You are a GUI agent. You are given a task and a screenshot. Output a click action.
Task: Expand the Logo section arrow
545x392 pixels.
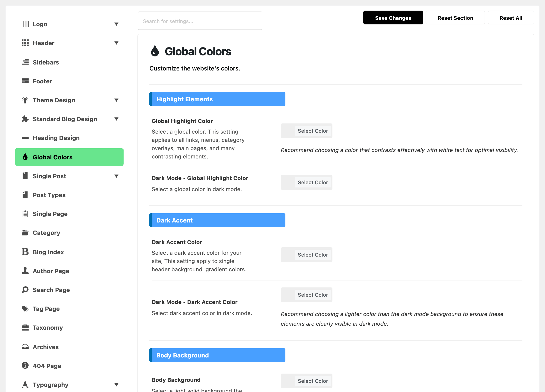point(116,24)
